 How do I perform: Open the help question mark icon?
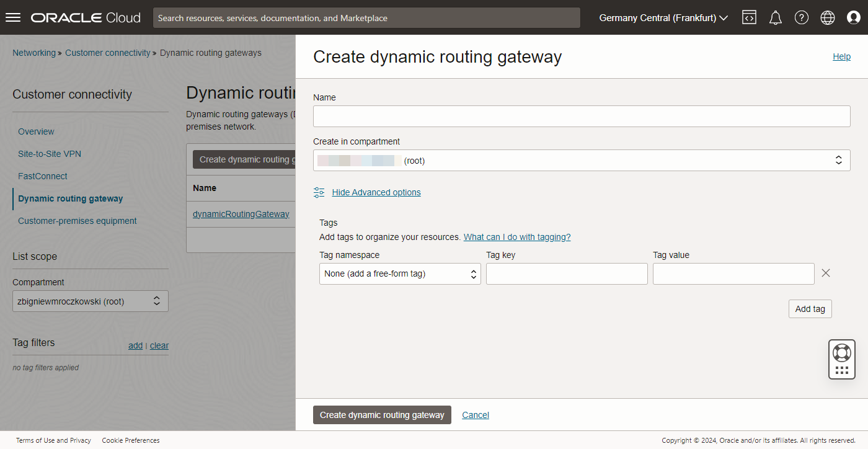pos(802,17)
